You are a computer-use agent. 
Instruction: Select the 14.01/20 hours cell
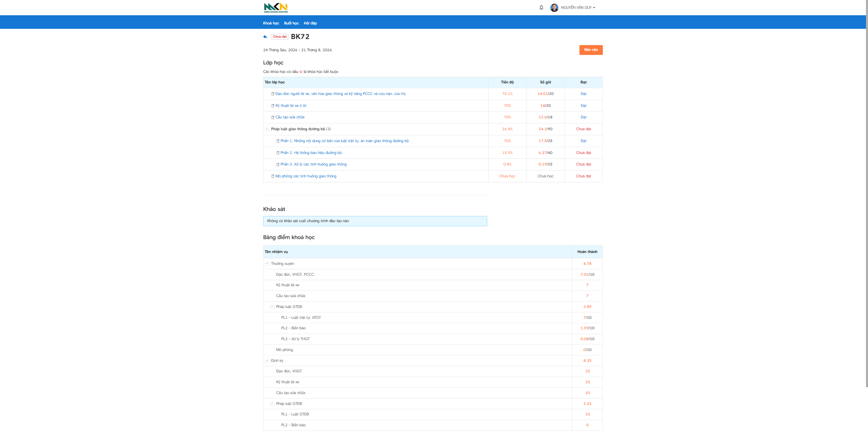(545, 94)
